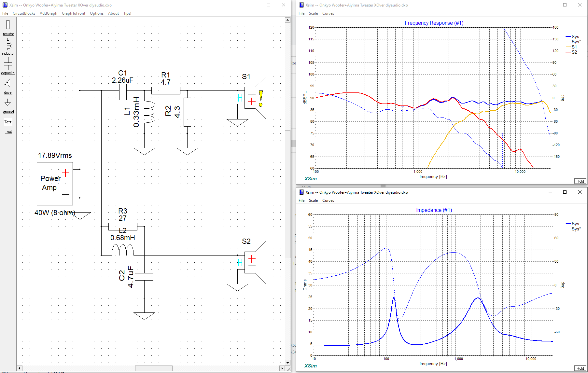
Task: Select capacitor C2 4.7uF in schematic
Action: coord(144,277)
